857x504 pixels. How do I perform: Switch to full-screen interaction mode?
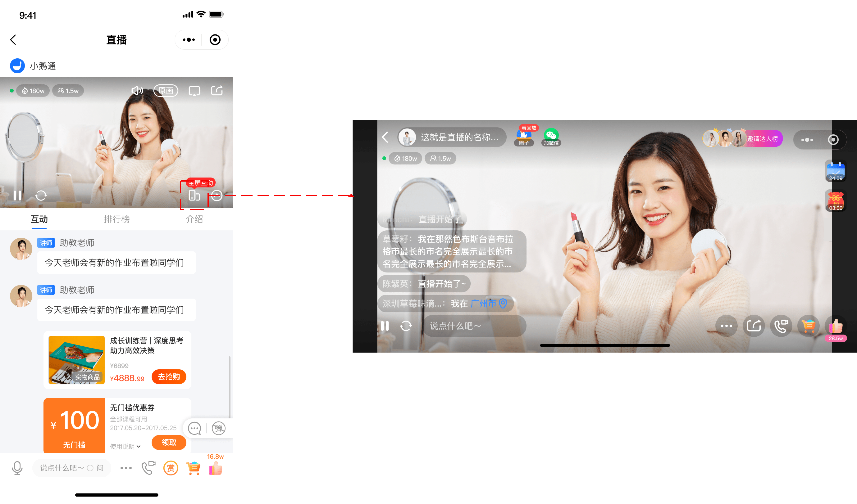click(x=194, y=195)
